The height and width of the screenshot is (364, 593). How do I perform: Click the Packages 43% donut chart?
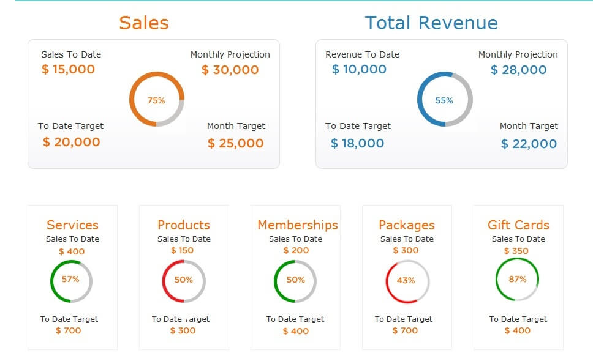(406, 280)
